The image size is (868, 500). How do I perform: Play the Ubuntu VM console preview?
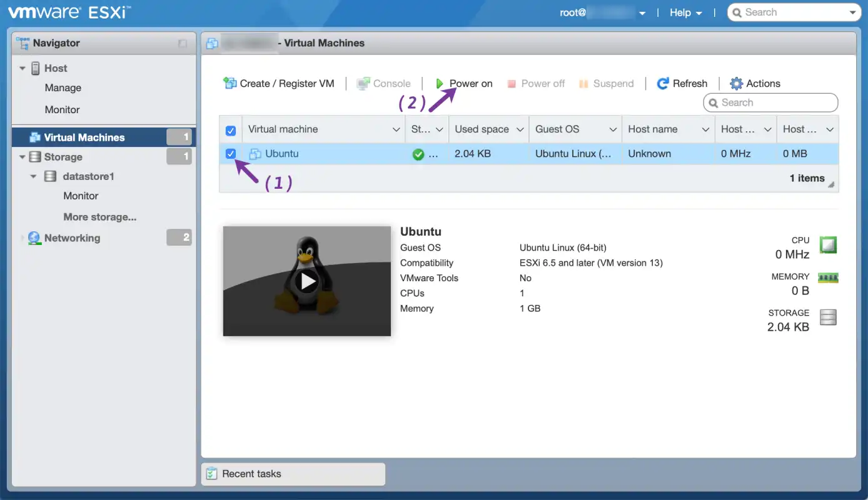[x=307, y=281]
